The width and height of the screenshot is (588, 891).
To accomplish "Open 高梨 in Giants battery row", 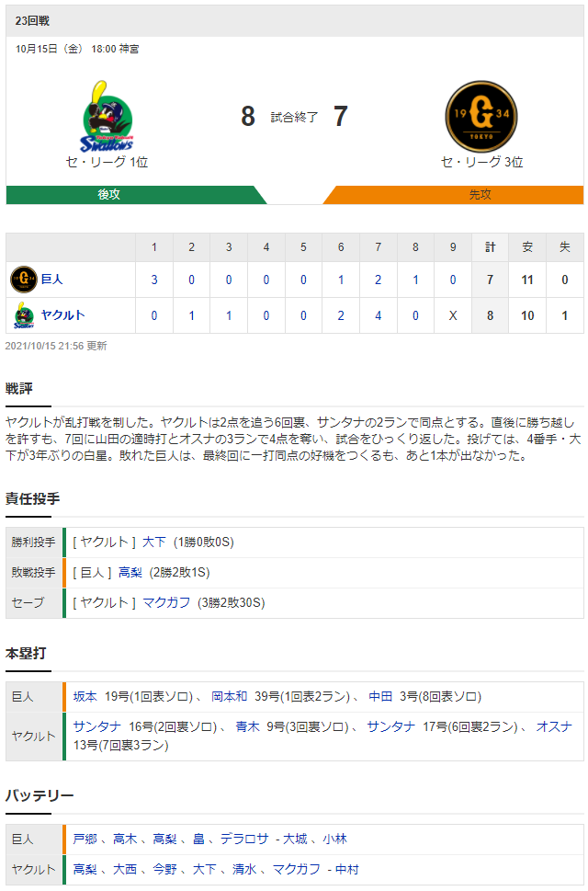I will [164, 840].
